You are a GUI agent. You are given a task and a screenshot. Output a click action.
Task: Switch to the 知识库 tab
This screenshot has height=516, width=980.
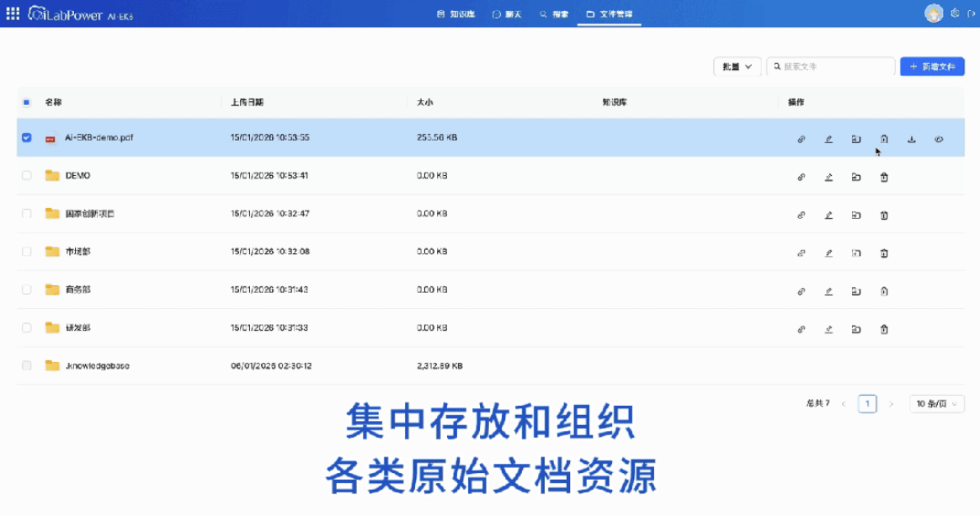456,13
